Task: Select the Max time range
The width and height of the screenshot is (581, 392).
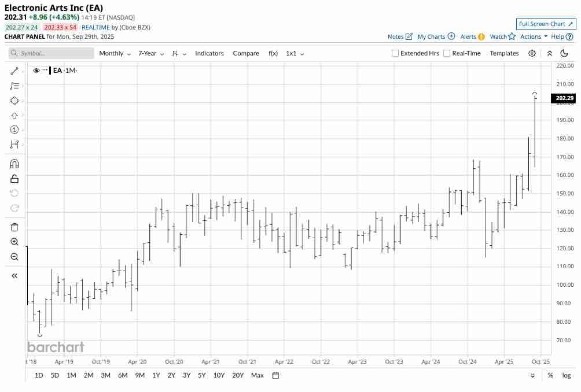Action: tap(257, 375)
